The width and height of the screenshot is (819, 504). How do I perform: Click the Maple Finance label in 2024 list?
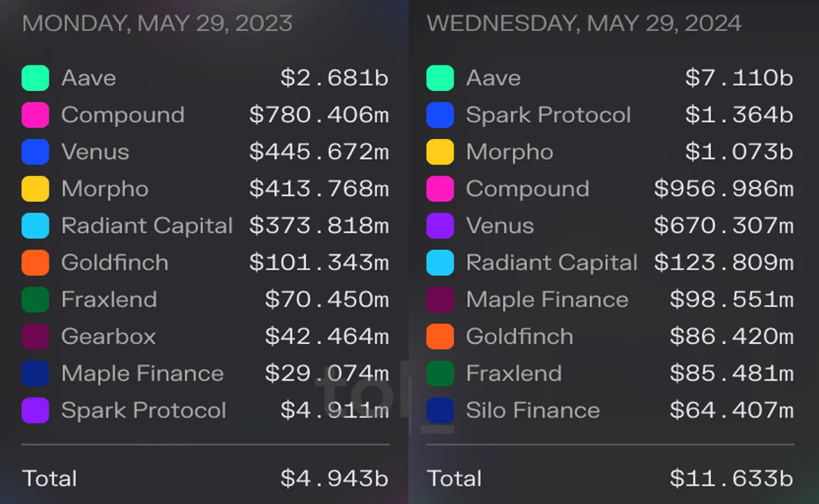tap(547, 300)
